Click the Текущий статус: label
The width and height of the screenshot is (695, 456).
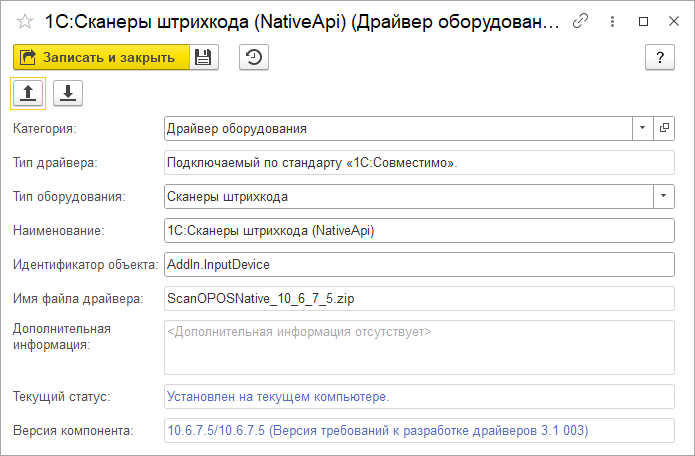click(62, 397)
